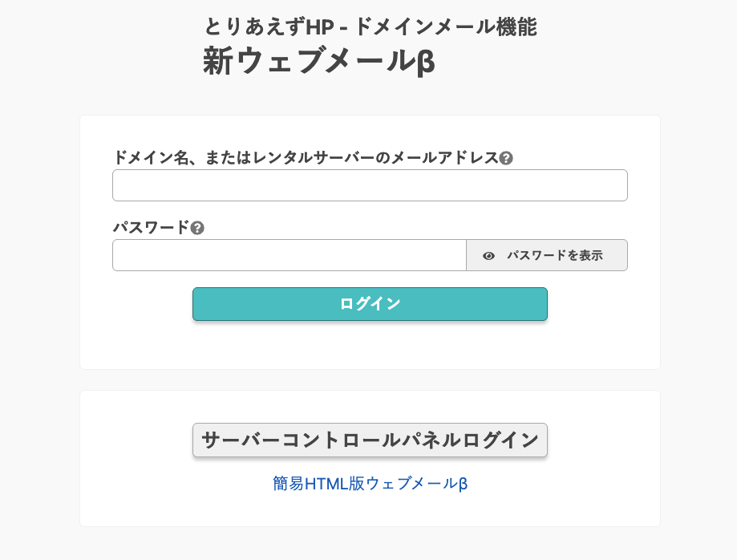Viewport: 737px width, 560px height.
Task: Click help icon next to パスワード label
Action: pos(197,228)
